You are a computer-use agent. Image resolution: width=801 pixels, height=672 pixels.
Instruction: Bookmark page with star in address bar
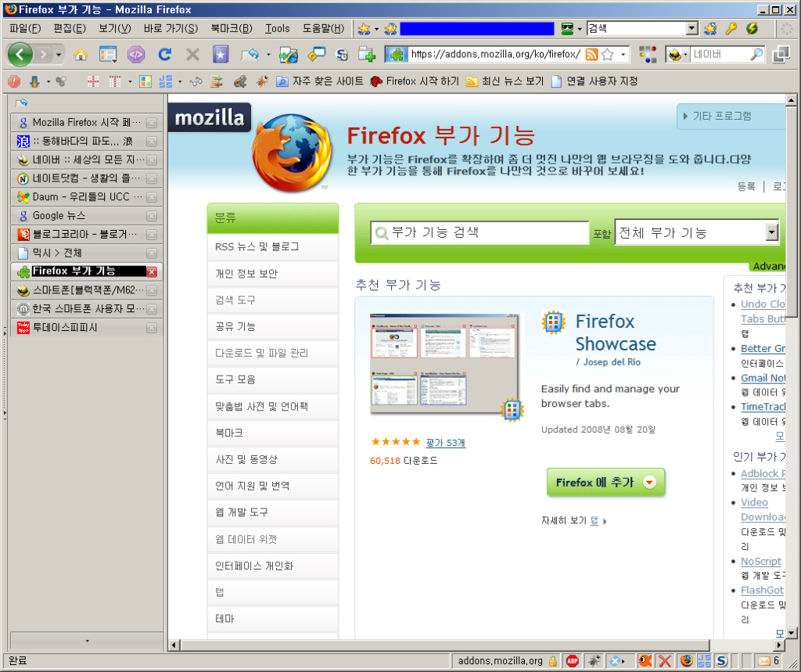point(607,54)
